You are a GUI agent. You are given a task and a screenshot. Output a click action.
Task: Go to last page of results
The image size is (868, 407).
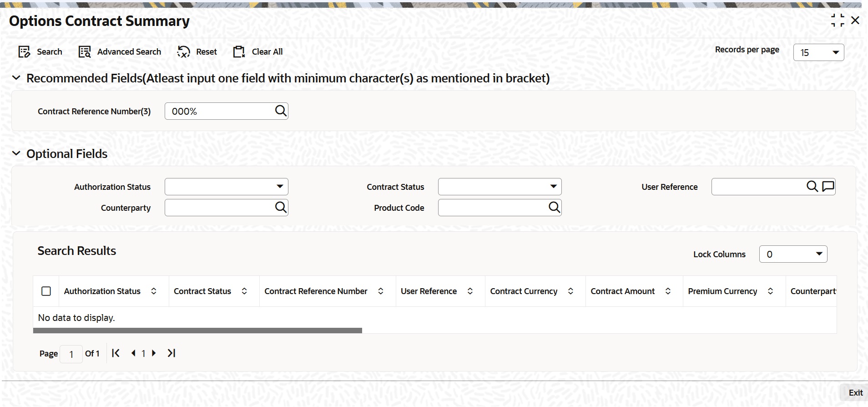[172, 353]
